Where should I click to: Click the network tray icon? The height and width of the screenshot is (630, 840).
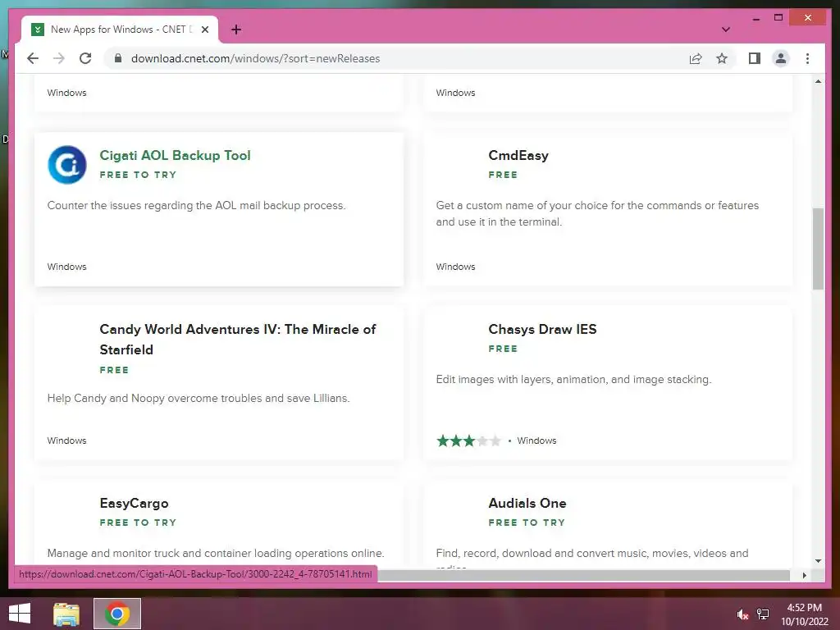763,614
